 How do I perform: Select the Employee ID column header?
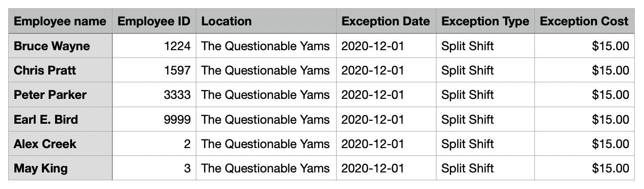154,21
